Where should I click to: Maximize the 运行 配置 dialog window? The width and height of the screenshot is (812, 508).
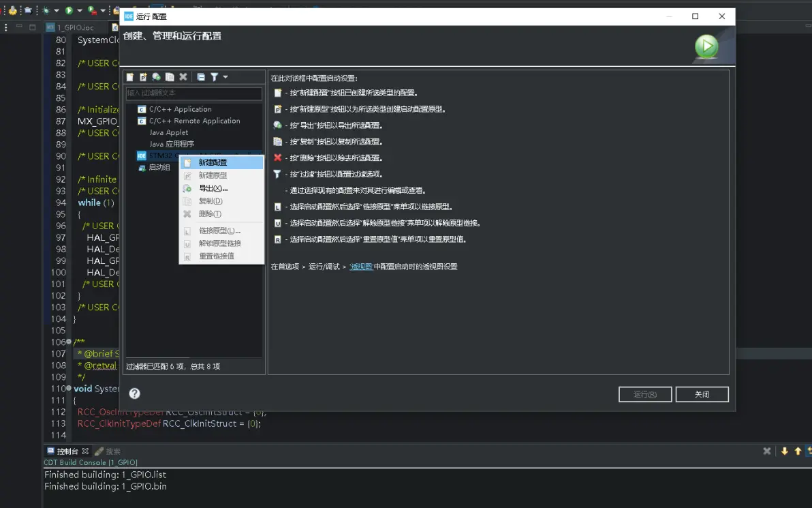pos(696,16)
